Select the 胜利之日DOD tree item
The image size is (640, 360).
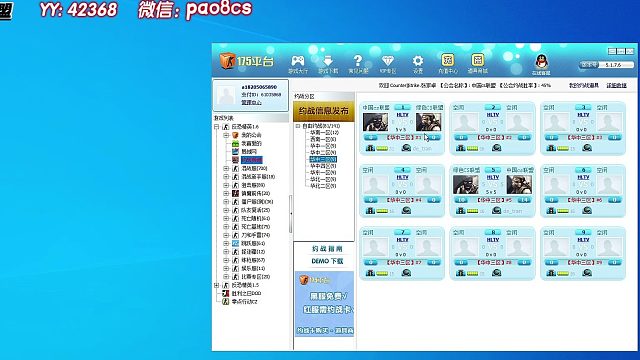click(246, 293)
